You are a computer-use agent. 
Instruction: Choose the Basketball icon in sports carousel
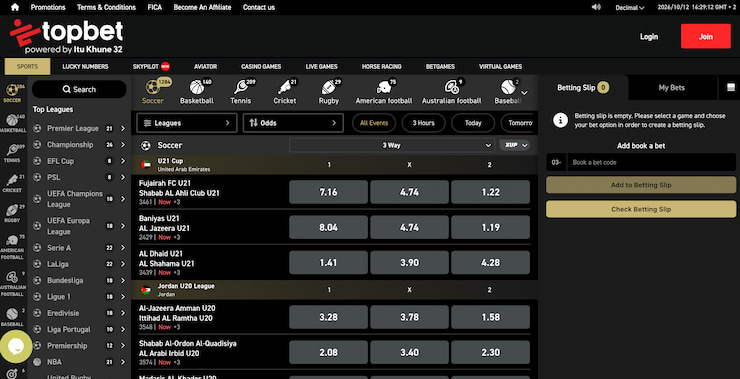(197, 92)
